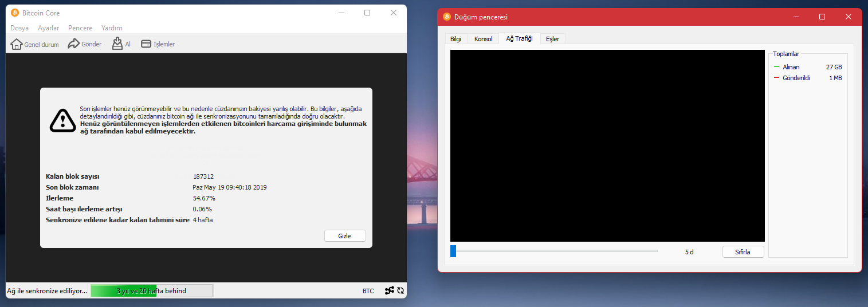Open the Al receive toolbar item
Viewport: 868px width, 307px height.
(x=121, y=44)
